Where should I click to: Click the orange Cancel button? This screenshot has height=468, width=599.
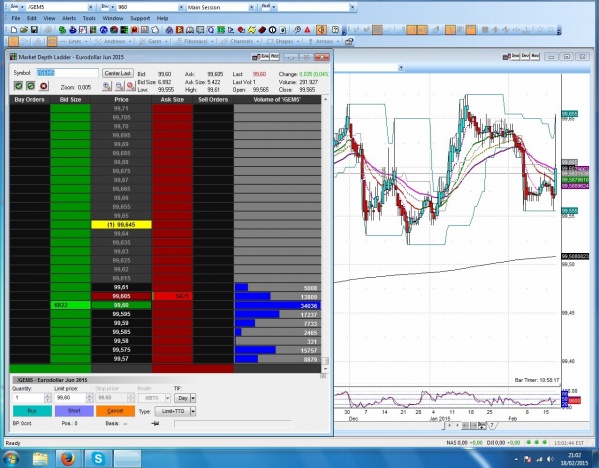(x=115, y=411)
